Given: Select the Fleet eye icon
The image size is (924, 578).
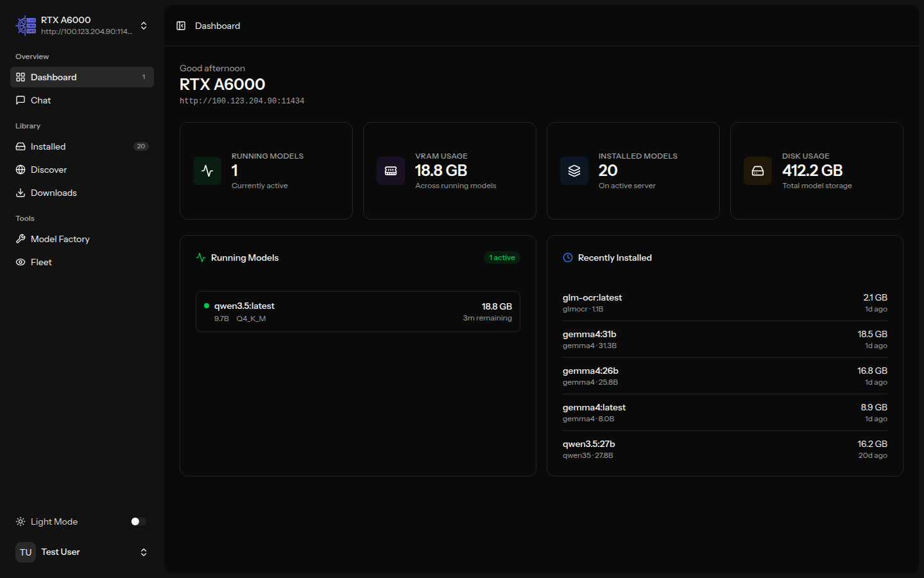Looking at the screenshot, I should (x=20, y=261).
